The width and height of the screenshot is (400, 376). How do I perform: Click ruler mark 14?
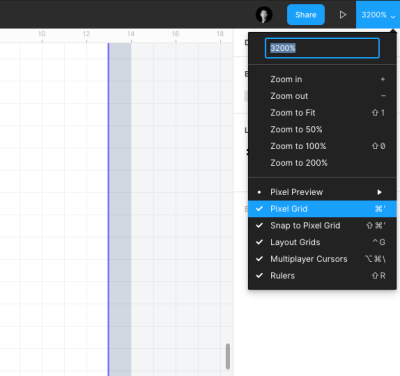131,34
